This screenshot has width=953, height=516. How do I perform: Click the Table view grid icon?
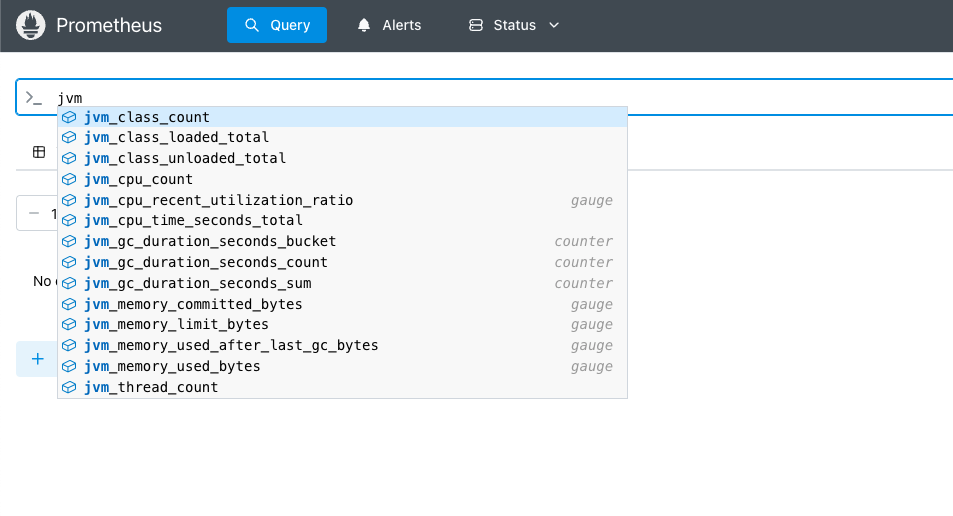coord(39,152)
